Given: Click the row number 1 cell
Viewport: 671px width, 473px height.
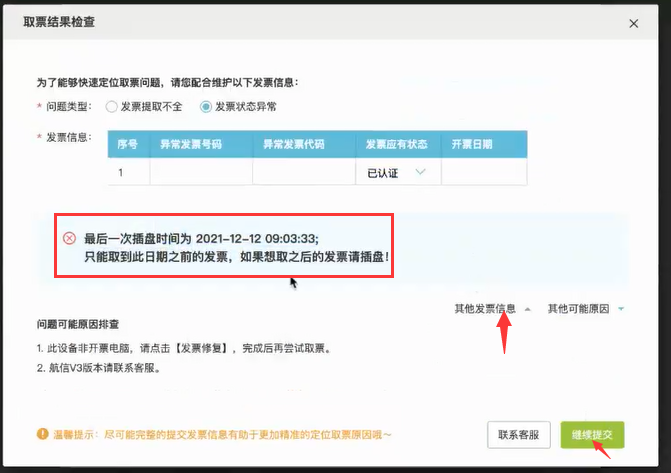Looking at the screenshot, I should pos(128,172).
